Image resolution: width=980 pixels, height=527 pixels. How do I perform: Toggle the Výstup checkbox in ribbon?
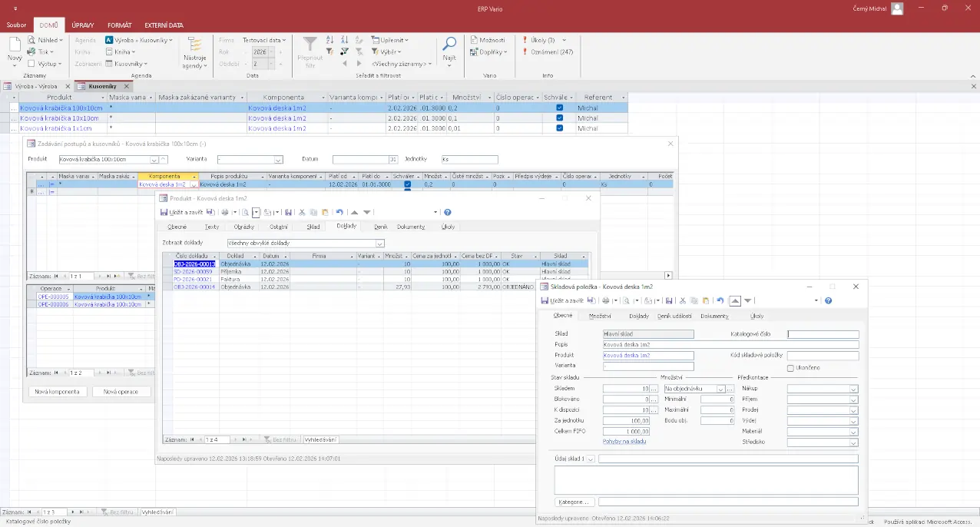pos(31,64)
